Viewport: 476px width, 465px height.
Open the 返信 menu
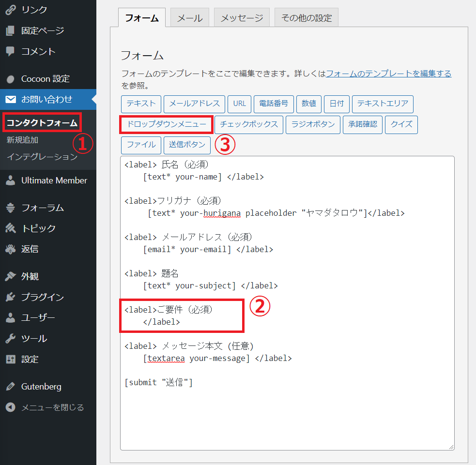click(48, 249)
